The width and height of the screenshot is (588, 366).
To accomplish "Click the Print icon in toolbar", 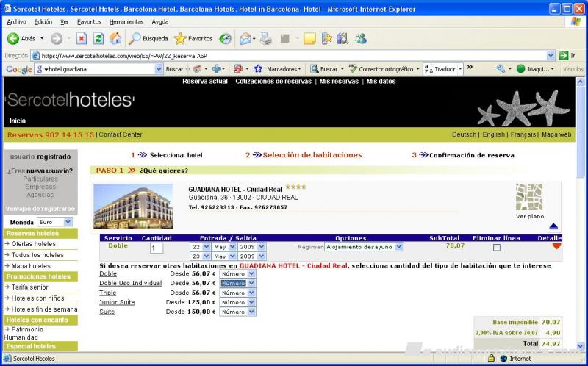I will [x=265, y=38].
